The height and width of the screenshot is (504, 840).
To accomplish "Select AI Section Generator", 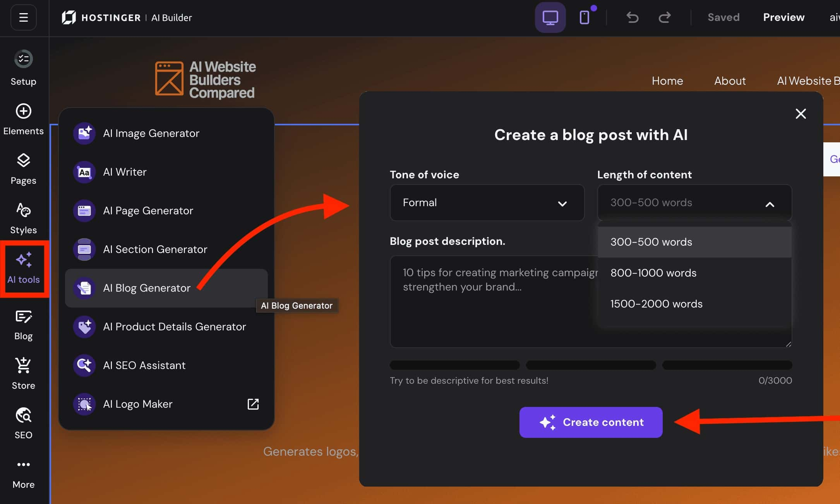I will (166, 249).
